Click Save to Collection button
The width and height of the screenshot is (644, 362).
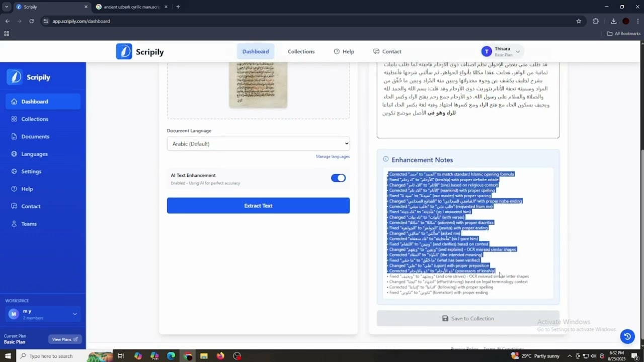[x=468, y=318]
